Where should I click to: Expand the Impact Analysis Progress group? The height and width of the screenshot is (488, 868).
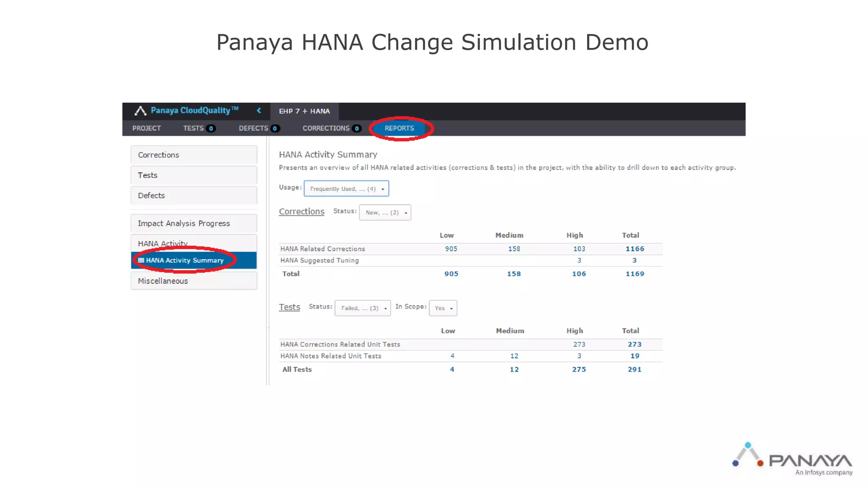194,224
